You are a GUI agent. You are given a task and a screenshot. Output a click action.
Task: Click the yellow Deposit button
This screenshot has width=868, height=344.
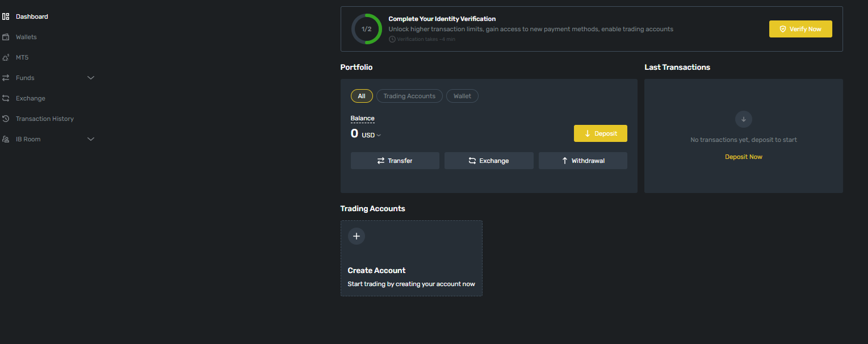click(601, 133)
